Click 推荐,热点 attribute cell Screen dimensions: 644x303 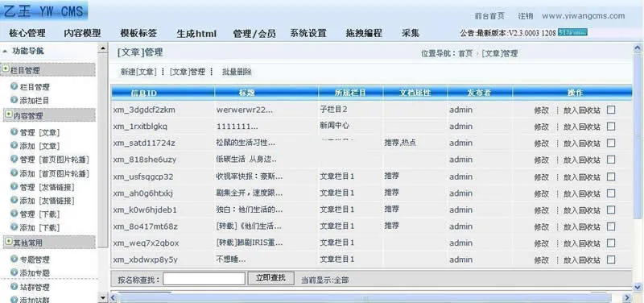point(400,143)
